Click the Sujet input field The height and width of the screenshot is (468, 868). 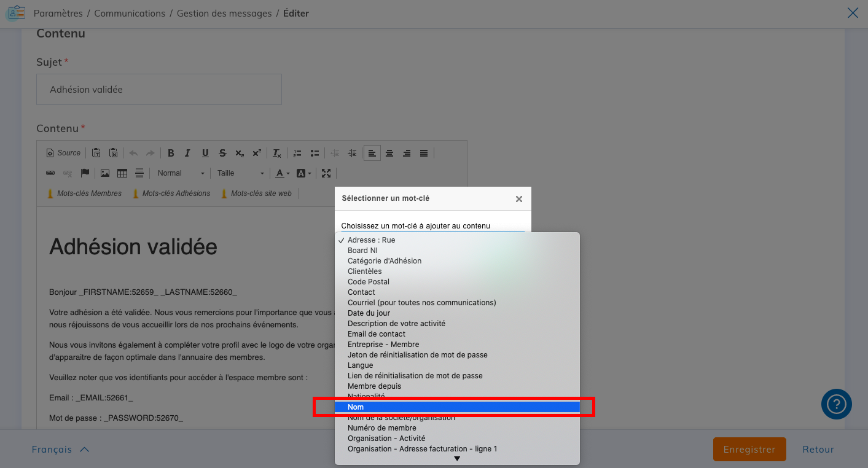point(158,90)
